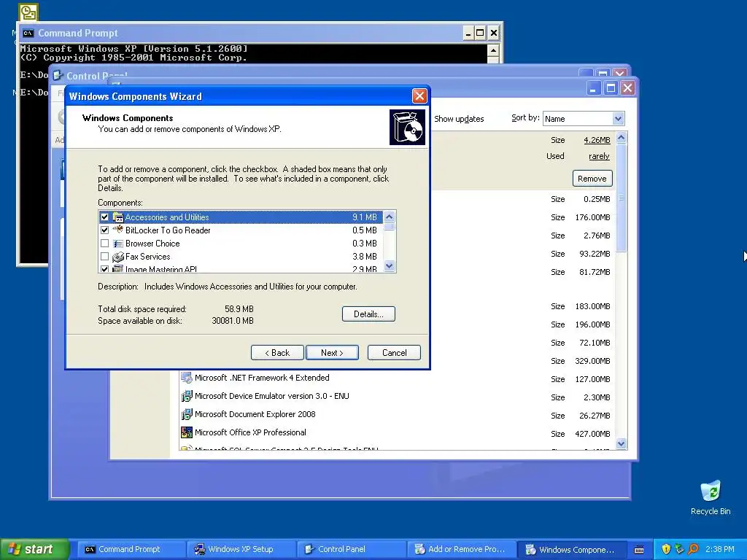Click the Remove button for selected program

coord(592,179)
